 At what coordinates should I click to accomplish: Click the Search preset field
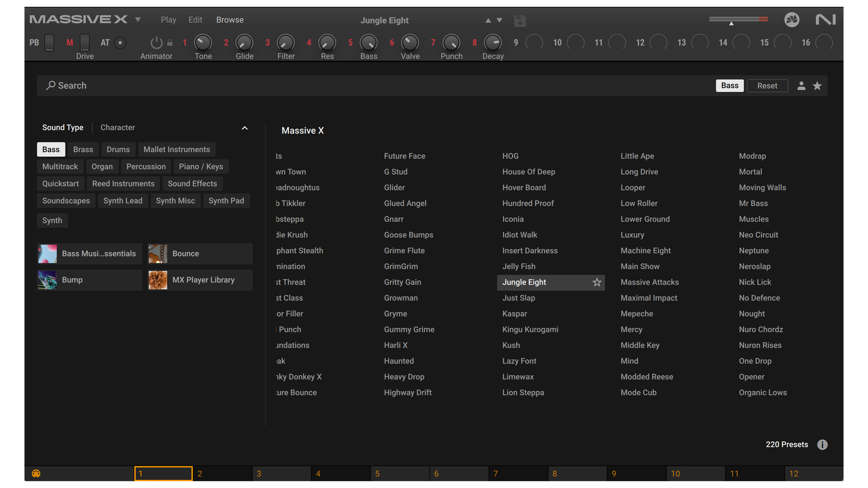click(375, 85)
